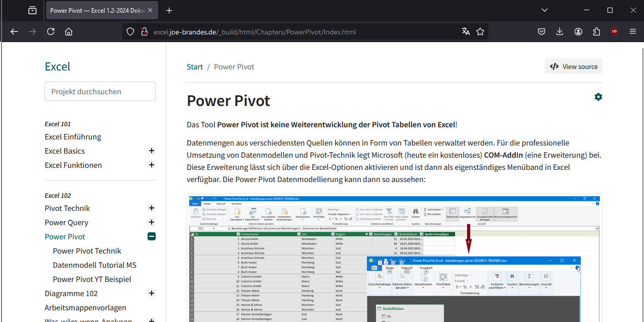Click the View source button
644x322 pixels.
tap(574, 66)
